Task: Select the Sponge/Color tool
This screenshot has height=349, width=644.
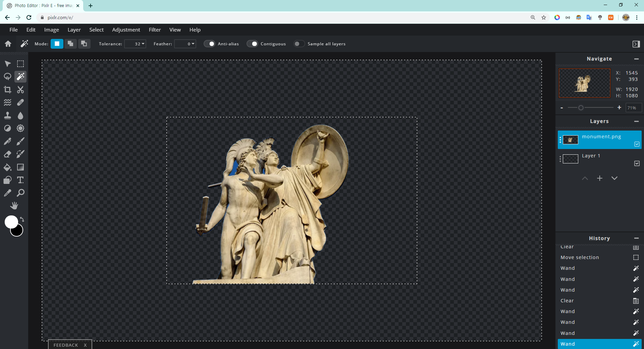Action: coord(20,128)
